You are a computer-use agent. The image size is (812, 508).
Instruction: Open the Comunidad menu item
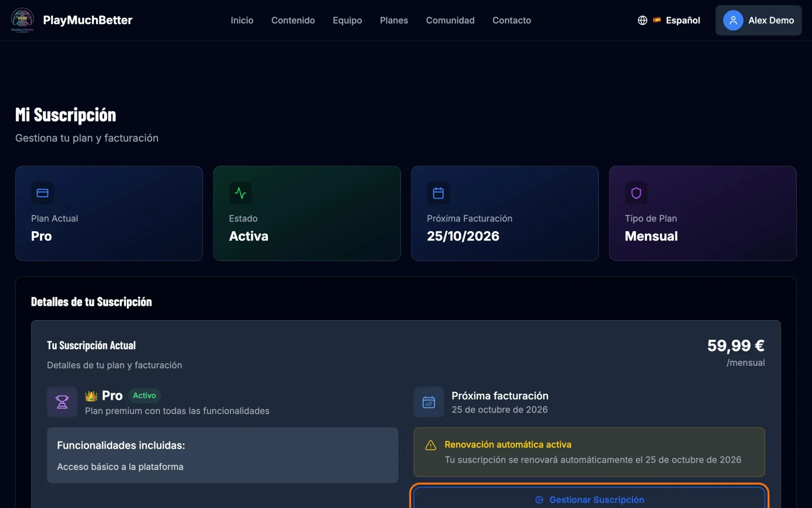pyautogui.click(x=450, y=20)
